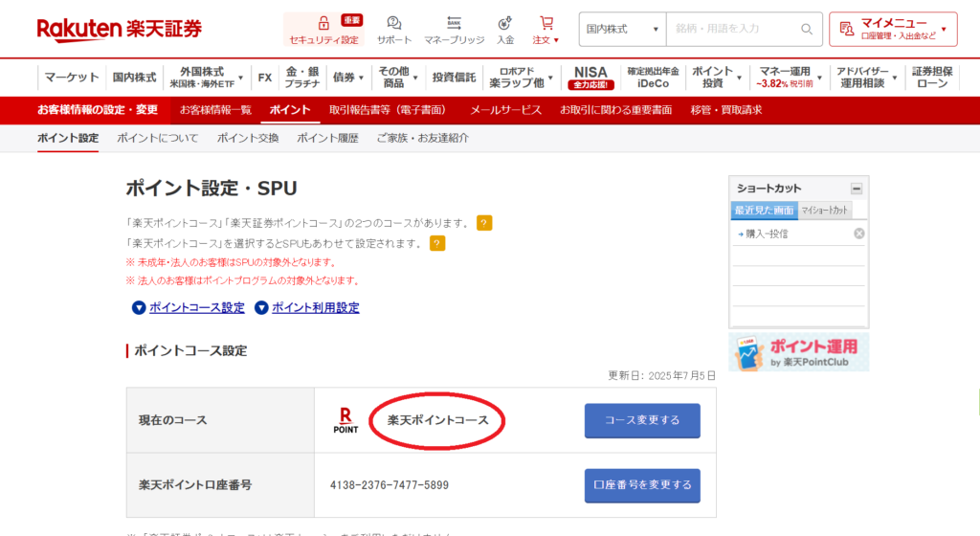This screenshot has width=980, height=536.
Task: Switch to お取引に関わる重要書面 tab
Action: [615, 110]
